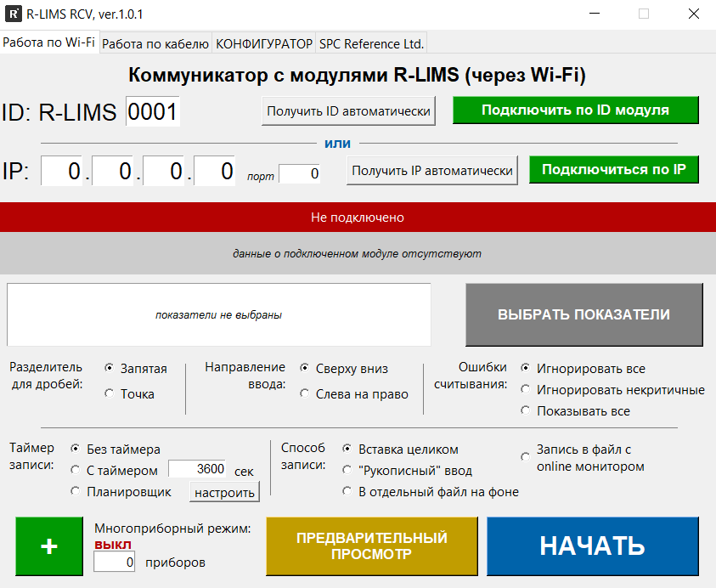Choose "Рукописный" ввод recording method
This screenshot has height=588, width=716.
[347, 470]
